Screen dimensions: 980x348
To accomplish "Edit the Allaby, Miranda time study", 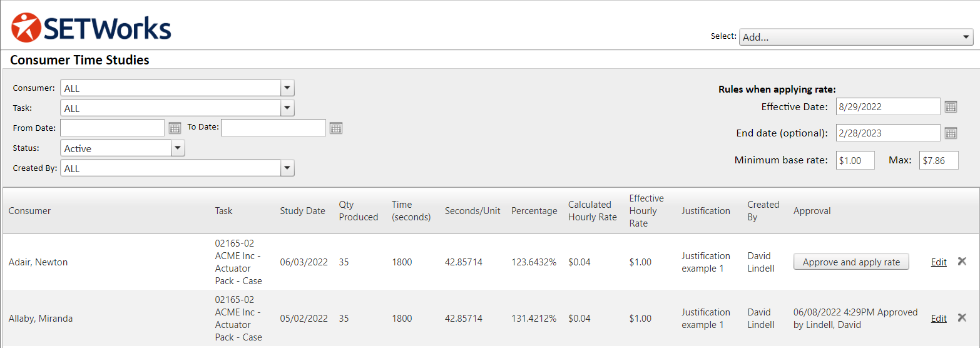I will point(938,319).
